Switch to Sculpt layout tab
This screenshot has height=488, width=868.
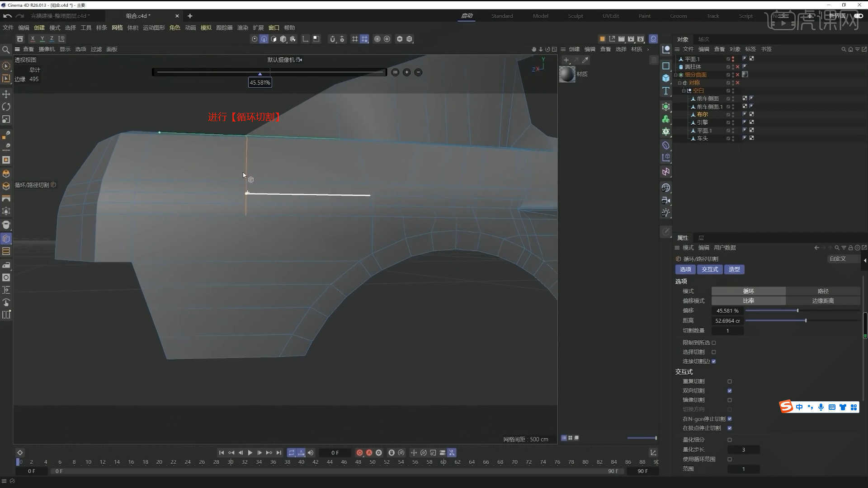[576, 16]
